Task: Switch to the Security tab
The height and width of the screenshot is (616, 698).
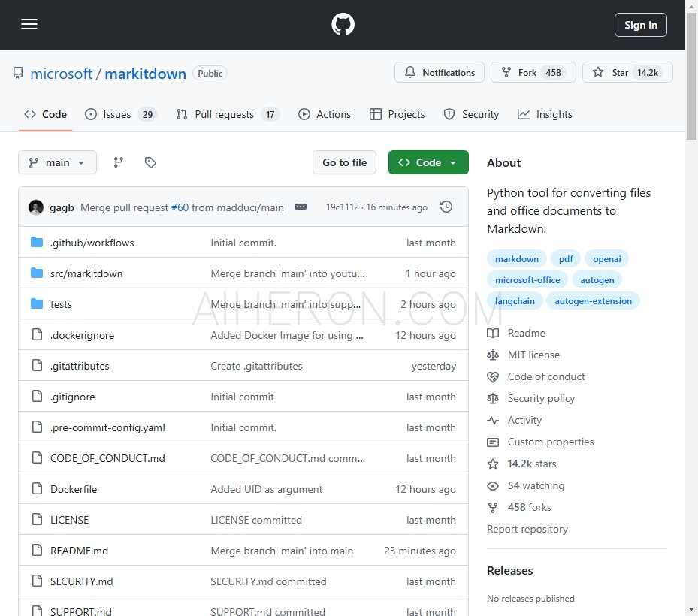Action: tap(471, 114)
